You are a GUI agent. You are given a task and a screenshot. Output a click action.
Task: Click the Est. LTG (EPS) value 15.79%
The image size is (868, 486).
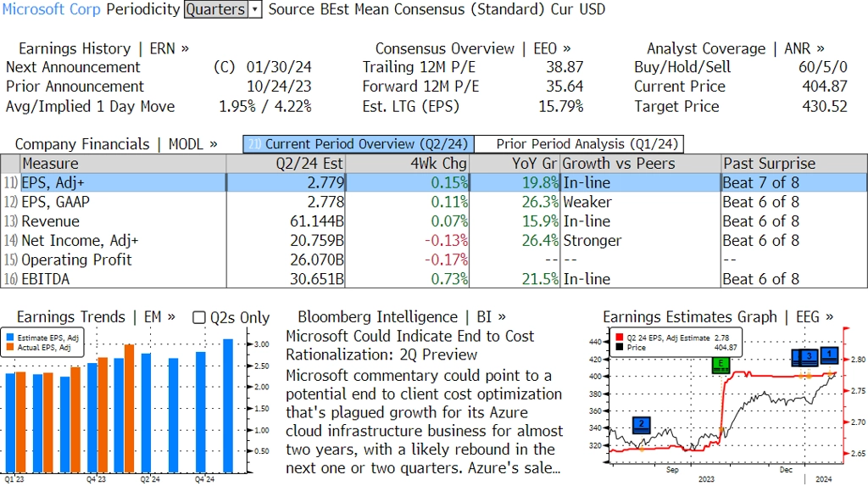[x=561, y=106]
